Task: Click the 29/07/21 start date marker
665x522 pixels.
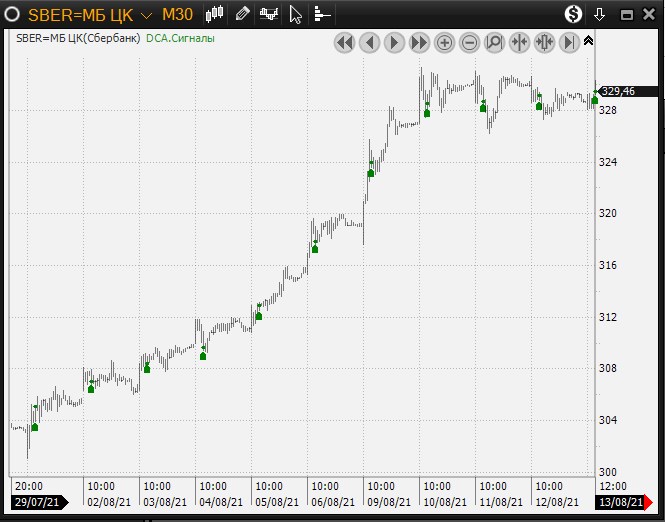Action: coord(37,502)
